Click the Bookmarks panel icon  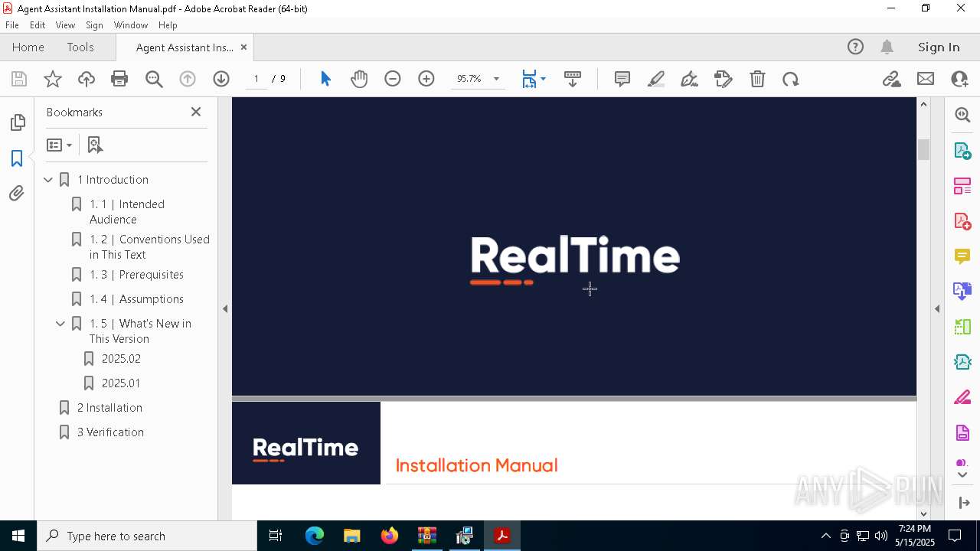click(x=17, y=158)
